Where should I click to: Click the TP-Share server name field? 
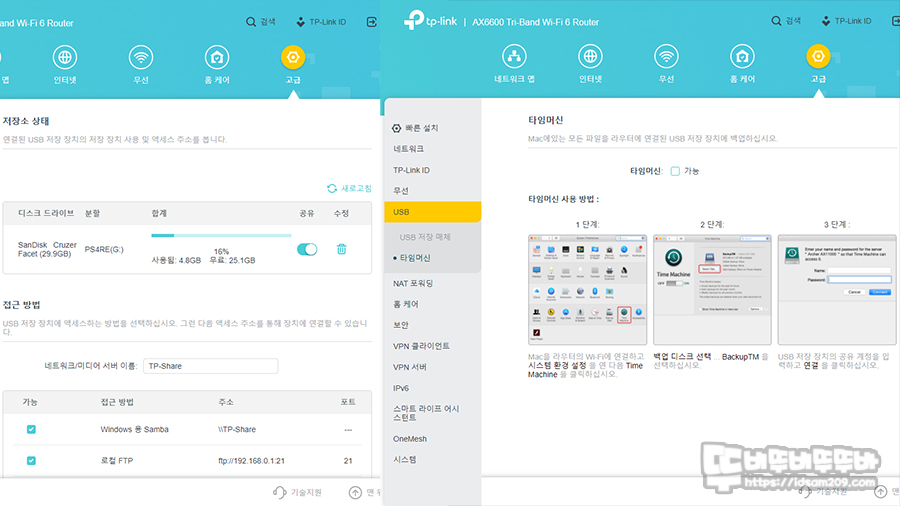211,366
